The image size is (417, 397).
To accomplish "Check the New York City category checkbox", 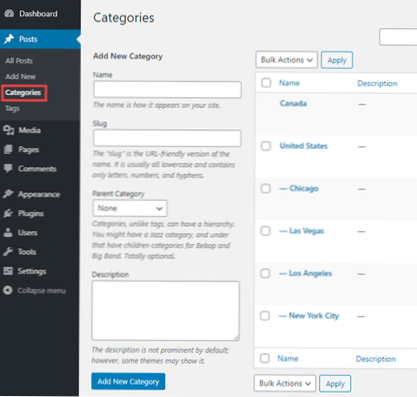I will 265,316.
